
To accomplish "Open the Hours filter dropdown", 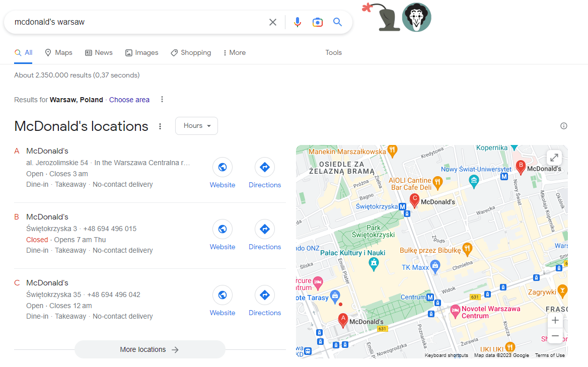I will (196, 126).
